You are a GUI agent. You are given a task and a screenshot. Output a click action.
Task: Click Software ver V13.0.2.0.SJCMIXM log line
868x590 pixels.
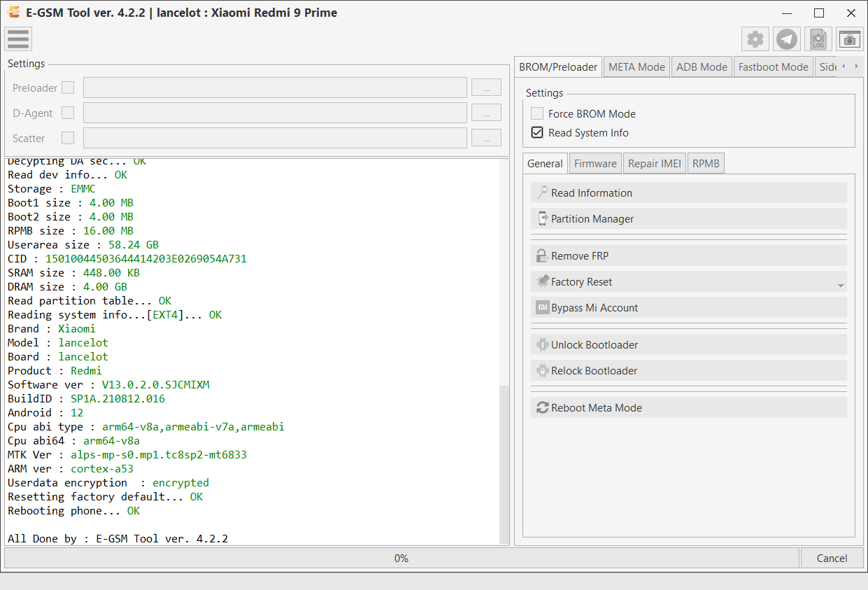108,385
